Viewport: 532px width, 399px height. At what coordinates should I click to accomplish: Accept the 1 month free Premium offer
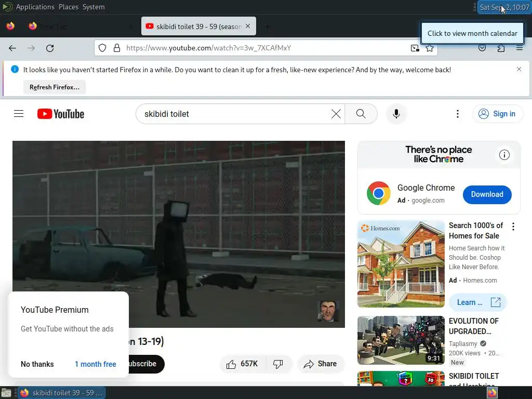96,364
